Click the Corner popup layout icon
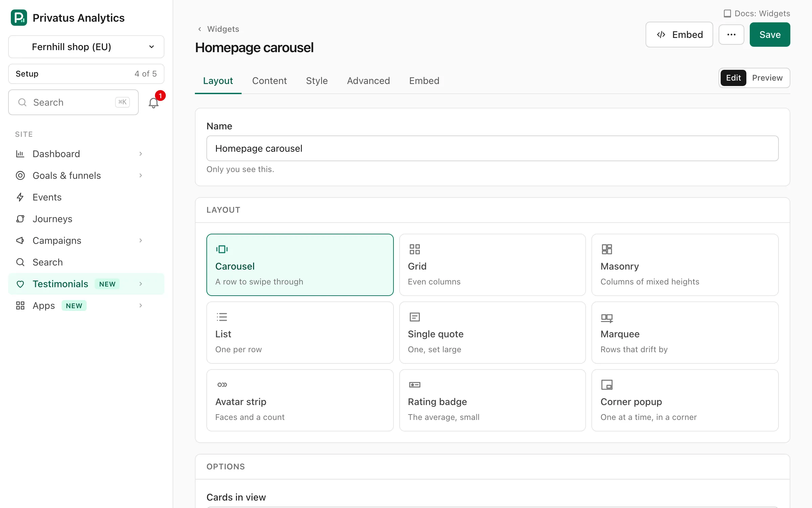Screen dimensions: 812x508 607,385
